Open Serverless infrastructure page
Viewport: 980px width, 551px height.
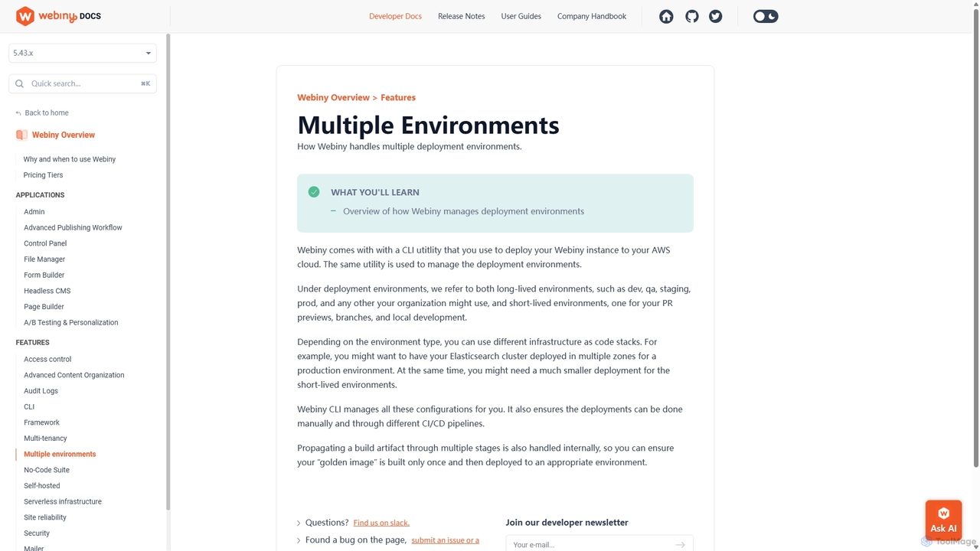pos(63,501)
